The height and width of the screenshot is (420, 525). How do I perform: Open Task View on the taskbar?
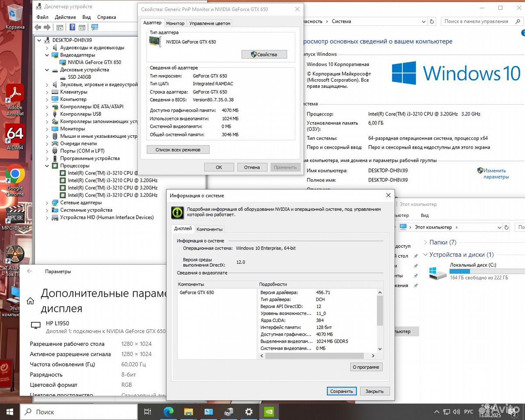point(148,412)
